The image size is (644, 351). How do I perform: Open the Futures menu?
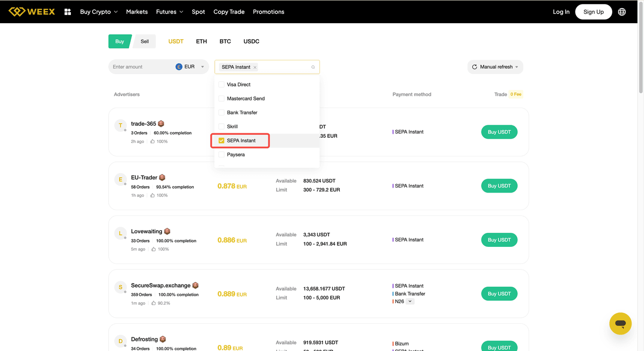(169, 12)
